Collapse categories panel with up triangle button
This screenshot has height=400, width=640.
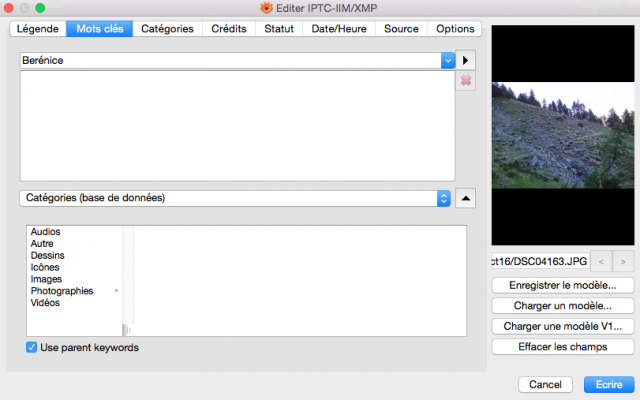(x=465, y=198)
